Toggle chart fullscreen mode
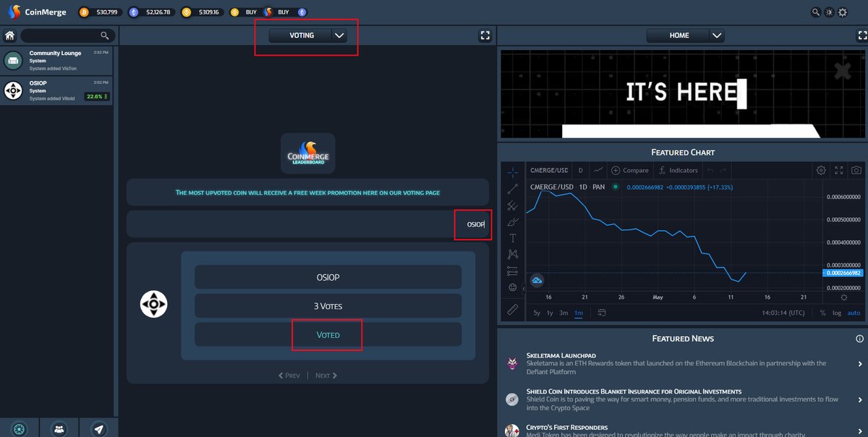Screen dimensions: 868x437 839,170
